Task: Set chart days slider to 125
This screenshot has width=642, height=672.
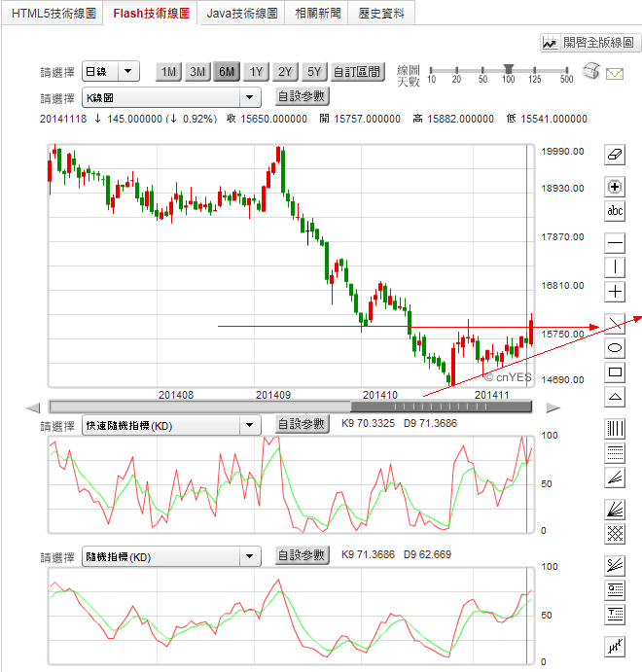Action: pyautogui.click(x=534, y=70)
